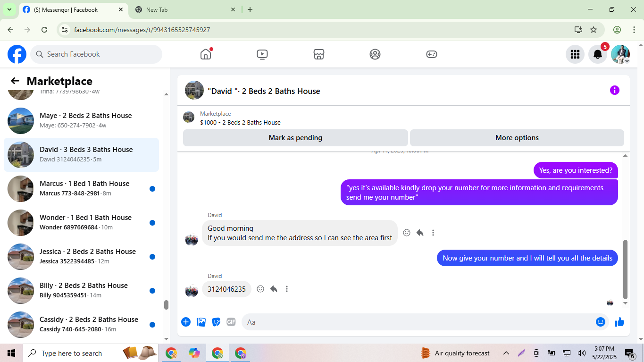Choose a GIF in the composer
Image resolution: width=644 pixels, height=362 pixels.
pyautogui.click(x=231, y=322)
